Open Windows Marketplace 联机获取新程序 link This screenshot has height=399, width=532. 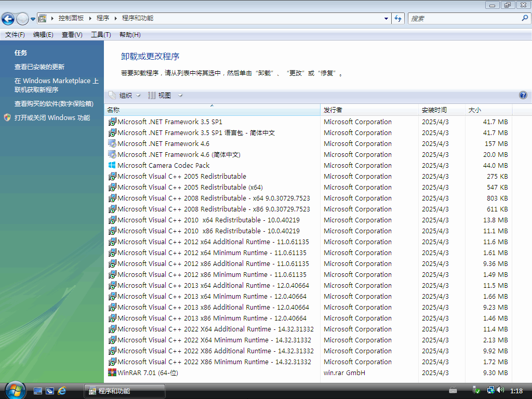[56, 85]
